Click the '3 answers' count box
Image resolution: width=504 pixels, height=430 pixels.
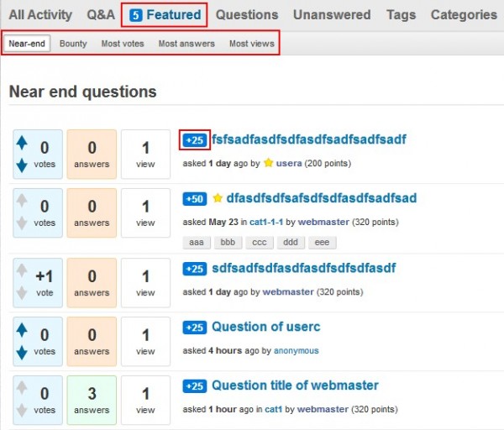pyautogui.click(x=92, y=400)
